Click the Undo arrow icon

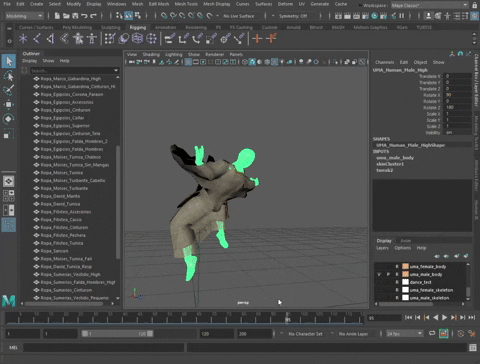84,16
